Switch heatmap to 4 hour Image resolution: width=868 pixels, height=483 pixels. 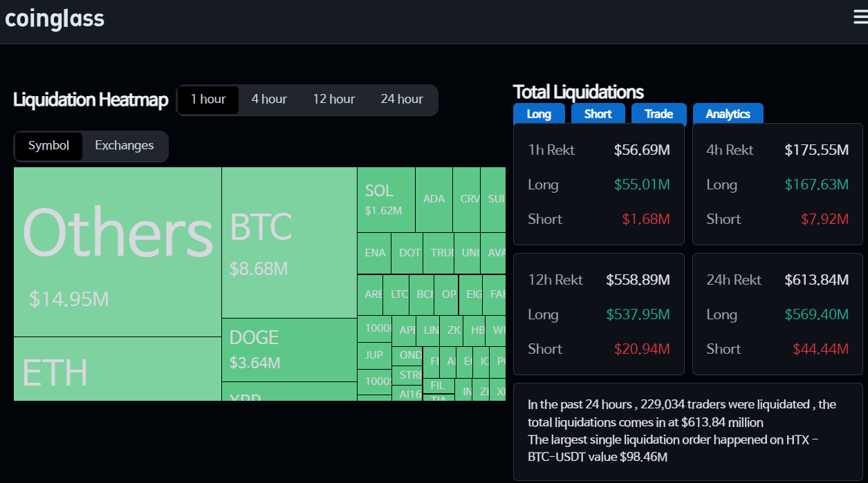click(x=269, y=100)
